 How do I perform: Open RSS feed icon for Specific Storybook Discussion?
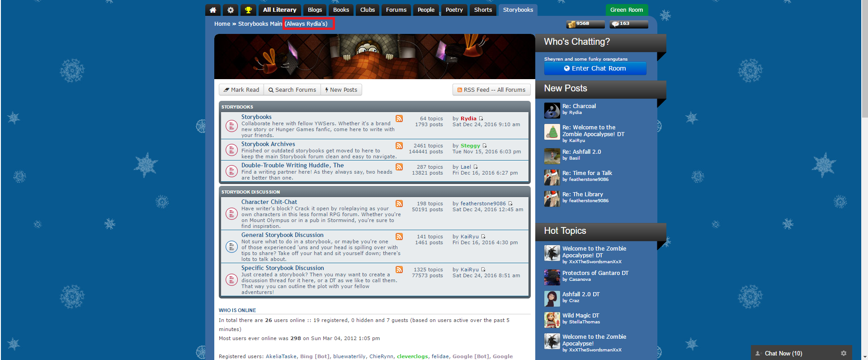399,270
